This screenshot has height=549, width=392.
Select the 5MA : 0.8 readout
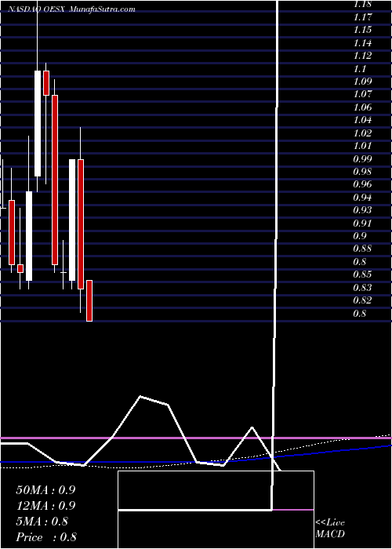42,522
